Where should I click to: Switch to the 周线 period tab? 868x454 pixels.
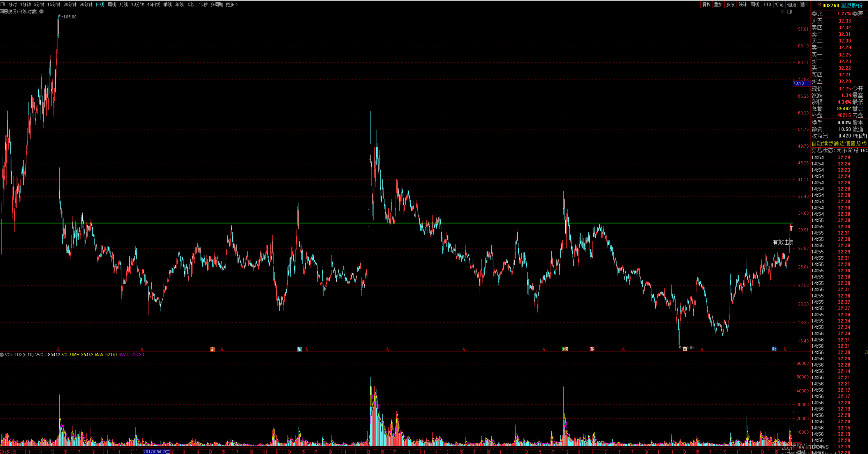pos(111,4)
